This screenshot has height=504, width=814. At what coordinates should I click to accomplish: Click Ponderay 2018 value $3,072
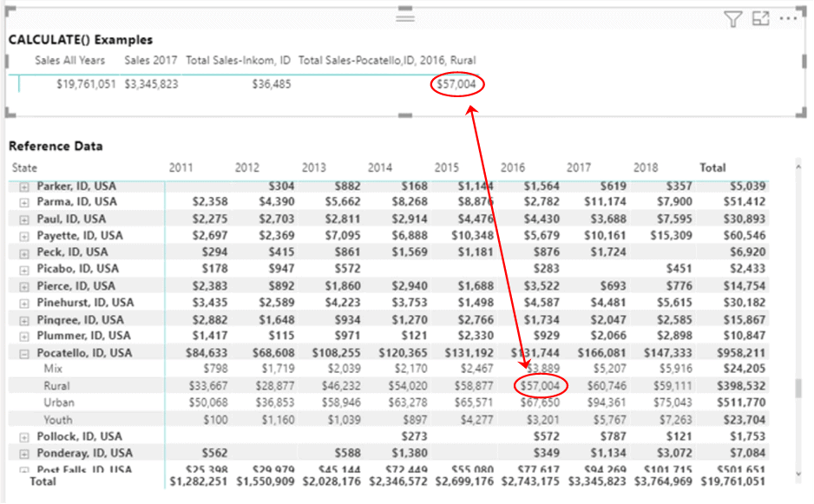click(673, 453)
